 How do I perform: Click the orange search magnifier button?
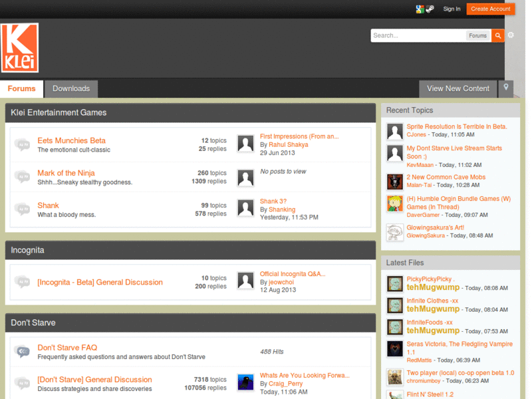click(497, 36)
